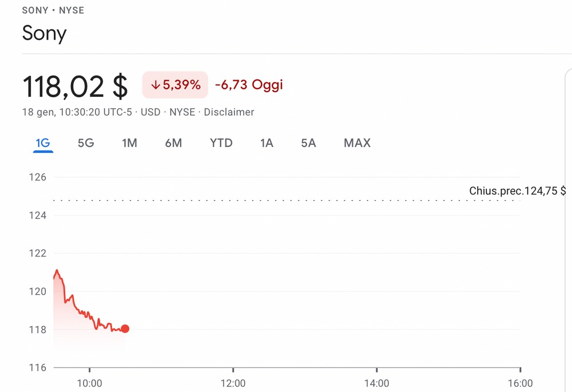This screenshot has height=392, width=572.
Task: Click the Chius.prec. 124,75 $ label
Action: (x=517, y=191)
